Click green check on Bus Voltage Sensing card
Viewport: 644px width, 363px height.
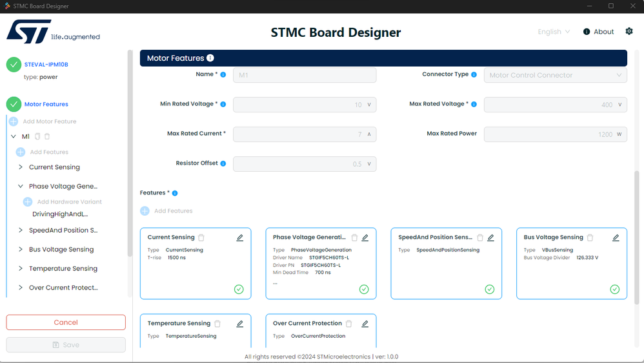[614, 289]
